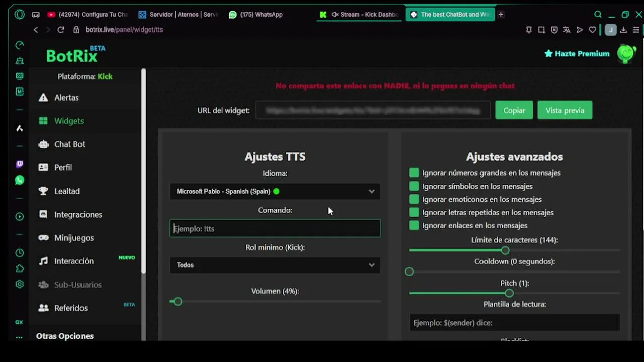This screenshot has width=644, height=362.
Task: Click the Cooldown slider handle
Action: click(x=409, y=271)
